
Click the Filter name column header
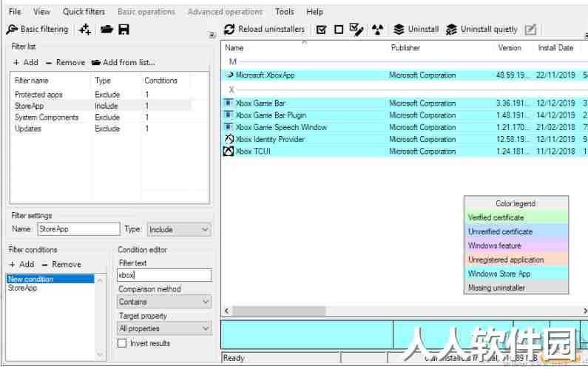pyautogui.click(x=51, y=81)
